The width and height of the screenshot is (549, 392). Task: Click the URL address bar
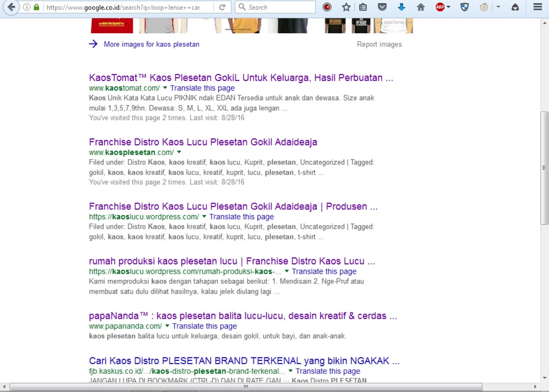(x=127, y=7)
